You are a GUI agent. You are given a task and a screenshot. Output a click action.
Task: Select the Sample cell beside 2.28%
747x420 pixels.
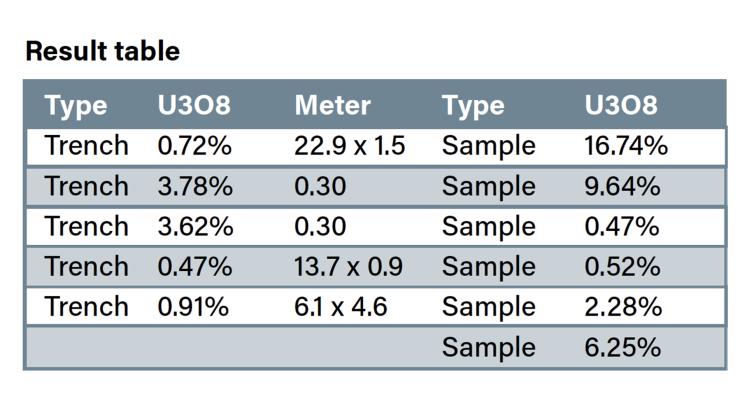coord(488,307)
